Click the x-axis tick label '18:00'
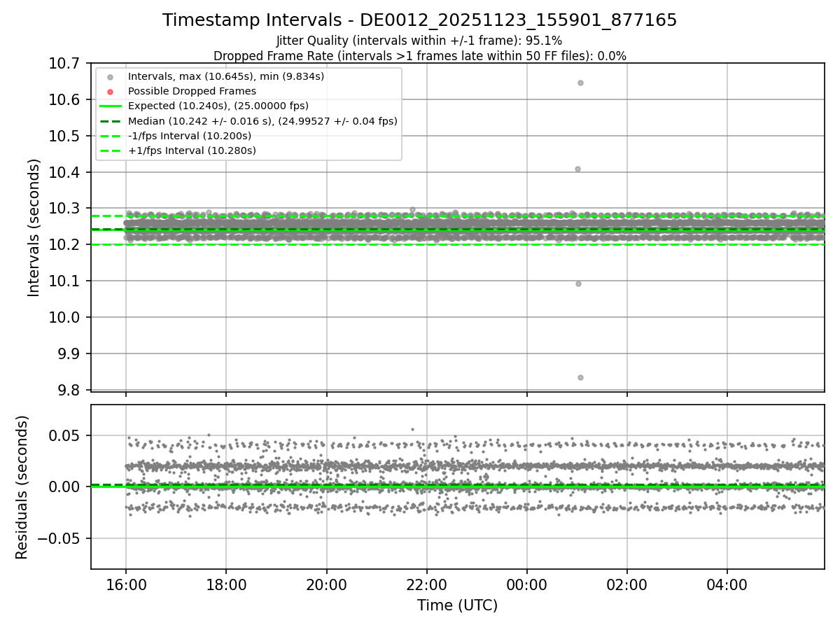 point(226,584)
